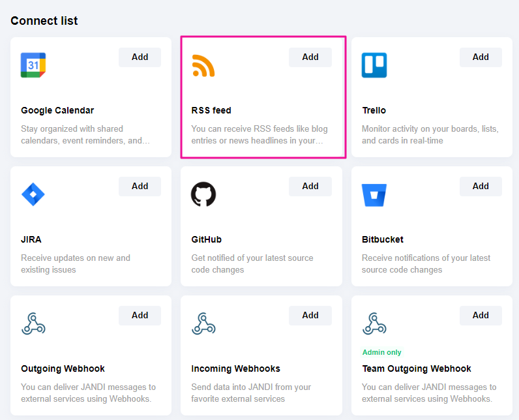The width and height of the screenshot is (519, 420).
Task: Click the blue JIRA icon
Action: point(33,194)
